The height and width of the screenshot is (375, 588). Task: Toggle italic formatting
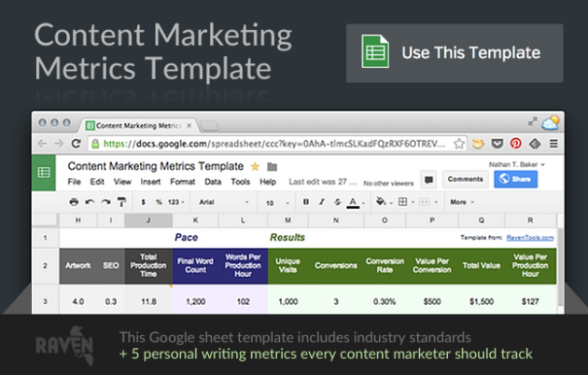[x=322, y=201]
